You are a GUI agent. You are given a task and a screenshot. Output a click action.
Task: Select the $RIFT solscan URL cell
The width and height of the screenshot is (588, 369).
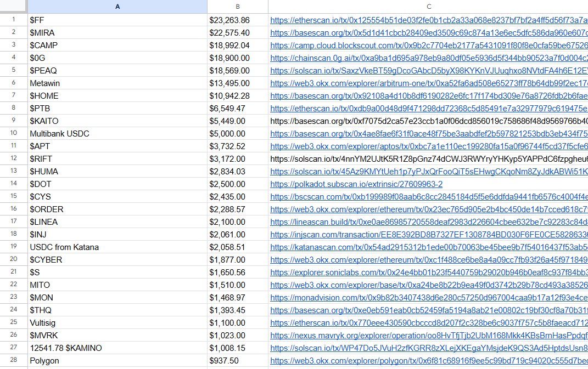[428, 159]
